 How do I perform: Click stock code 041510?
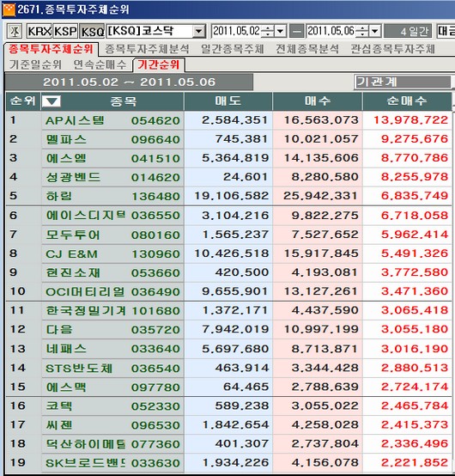point(155,158)
